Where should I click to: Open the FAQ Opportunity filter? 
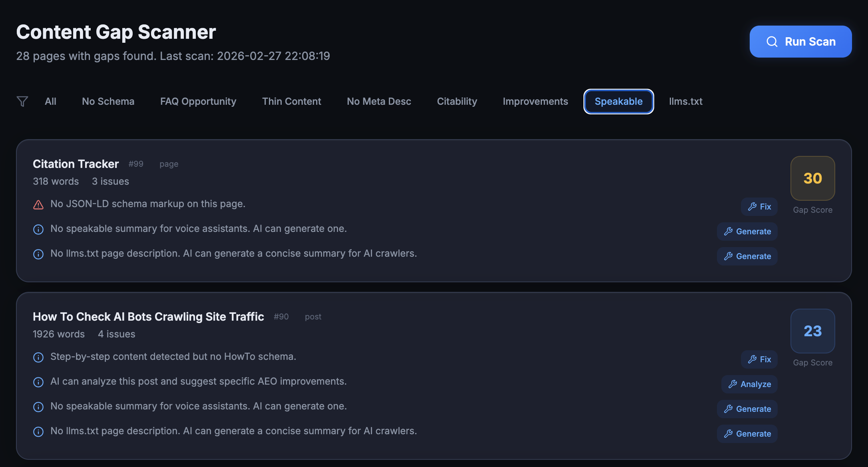pos(198,101)
